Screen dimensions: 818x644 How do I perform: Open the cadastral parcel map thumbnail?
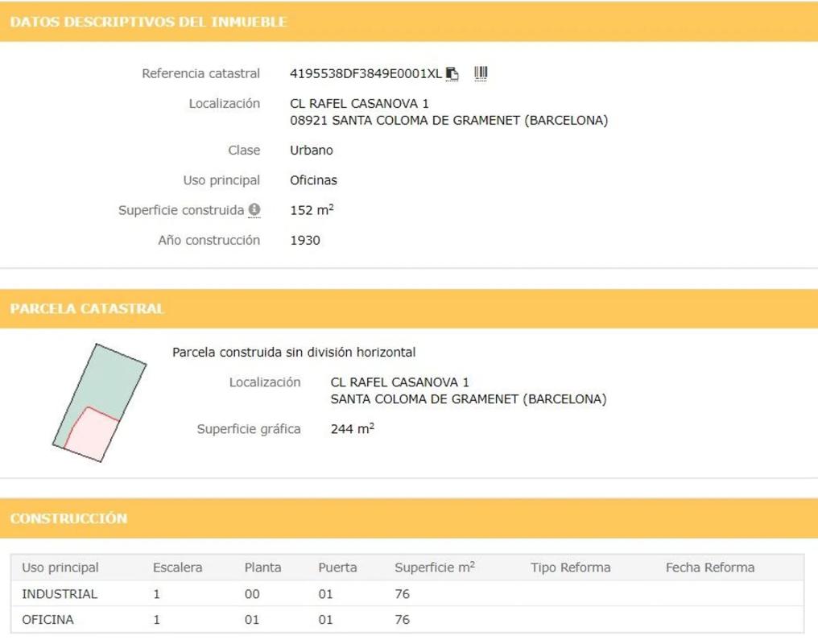click(99, 403)
